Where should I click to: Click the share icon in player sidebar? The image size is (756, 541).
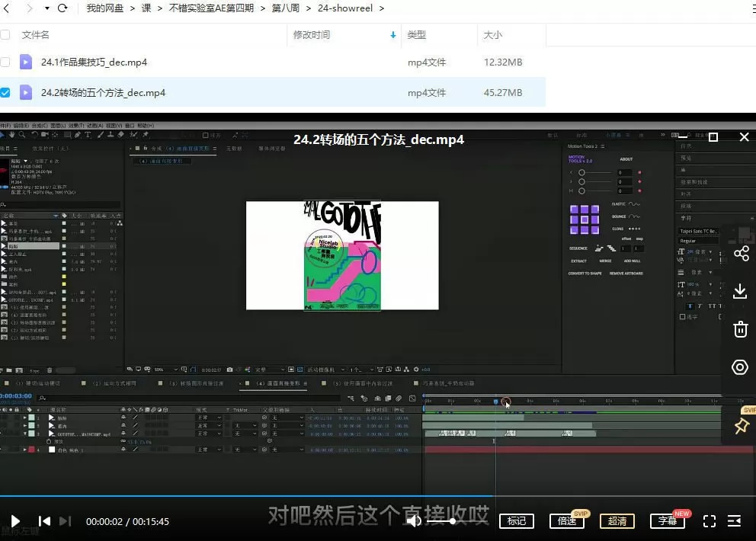pos(741,254)
